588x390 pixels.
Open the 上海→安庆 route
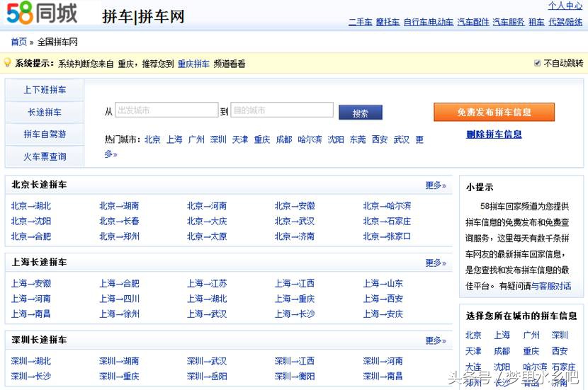pyautogui.click(x=383, y=314)
